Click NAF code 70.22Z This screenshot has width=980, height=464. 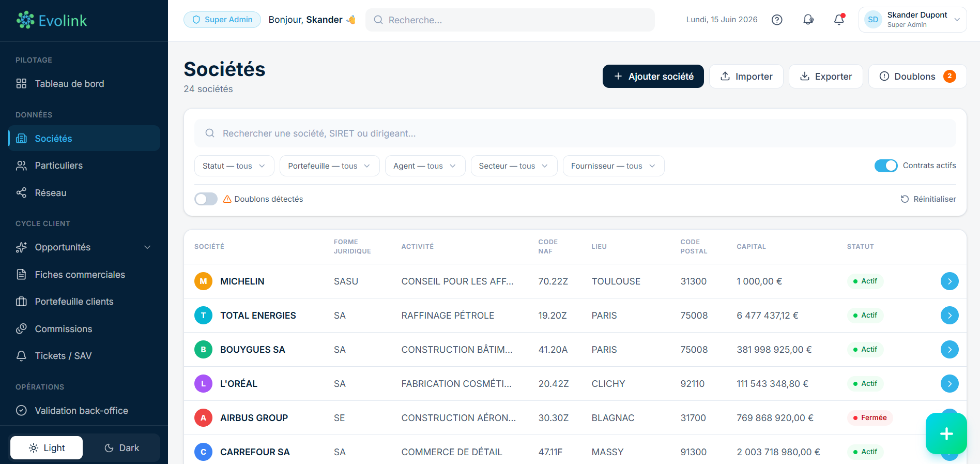(x=553, y=281)
